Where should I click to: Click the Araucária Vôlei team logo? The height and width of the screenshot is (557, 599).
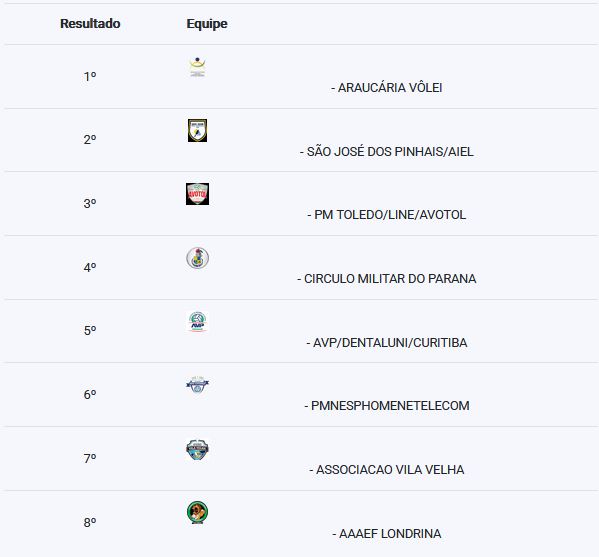[x=198, y=67]
